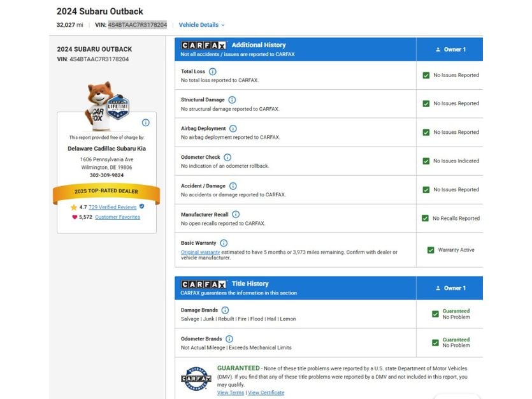Click dealer card info icon near Car Fox

[145, 122]
